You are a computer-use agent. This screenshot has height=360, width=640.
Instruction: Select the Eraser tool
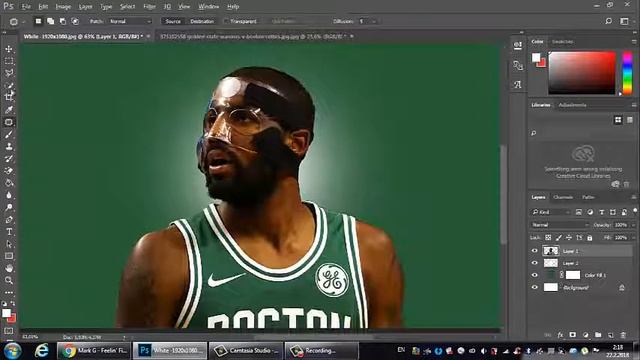pos(9,171)
